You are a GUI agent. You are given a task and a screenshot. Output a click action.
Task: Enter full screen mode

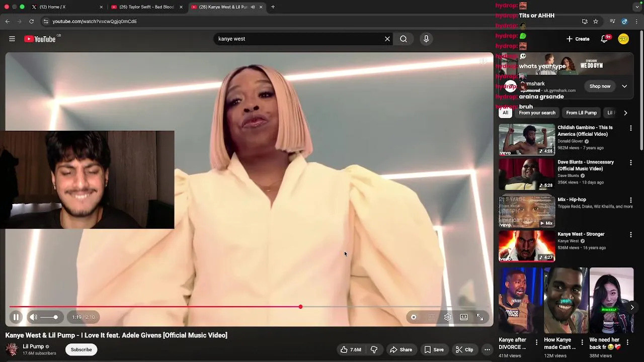click(x=480, y=317)
